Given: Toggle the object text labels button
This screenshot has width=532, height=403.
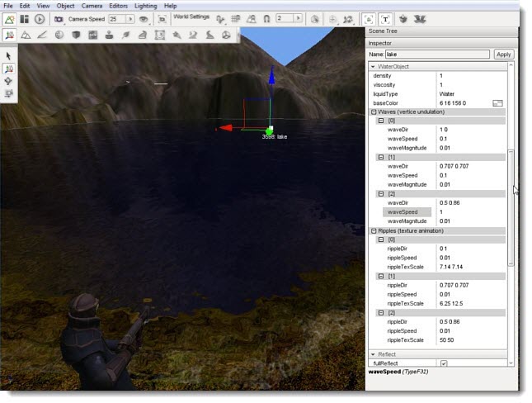Looking at the screenshot, I should click(x=385, y=19).
